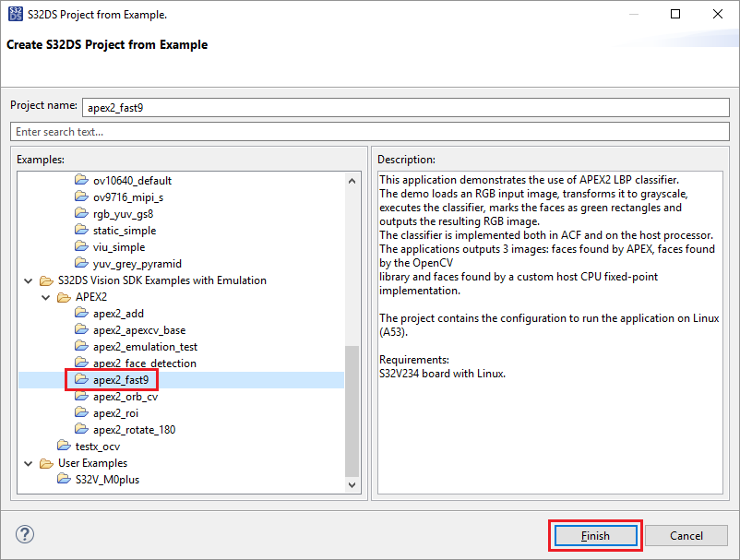Select the testx_ocv example
The width and height of the screenshot is (740, 560).
97,447
